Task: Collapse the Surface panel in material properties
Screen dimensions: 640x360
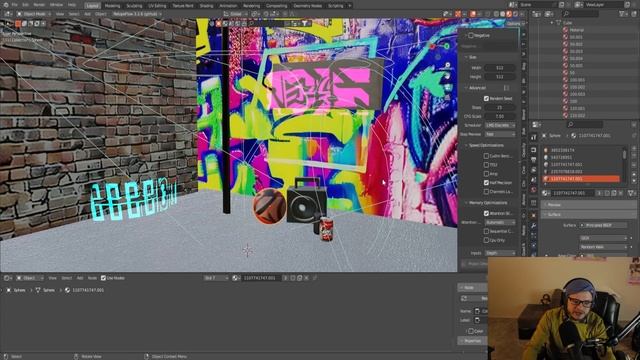Action: pos(589,214)
